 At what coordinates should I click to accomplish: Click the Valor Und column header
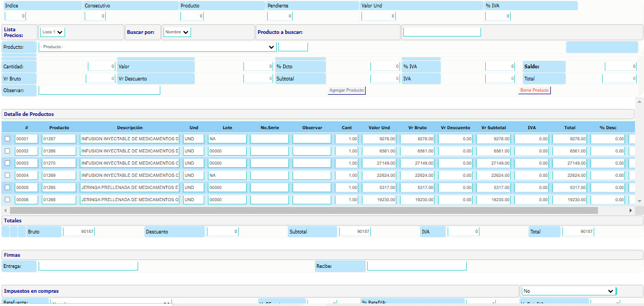click(379, 128)
